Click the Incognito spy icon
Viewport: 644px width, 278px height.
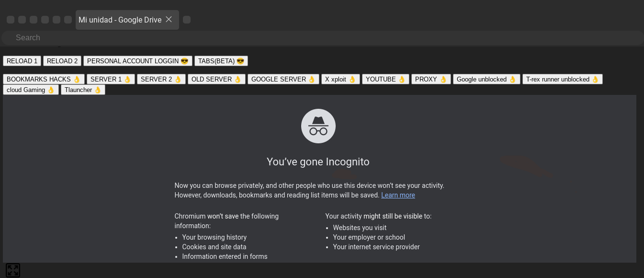318,126
